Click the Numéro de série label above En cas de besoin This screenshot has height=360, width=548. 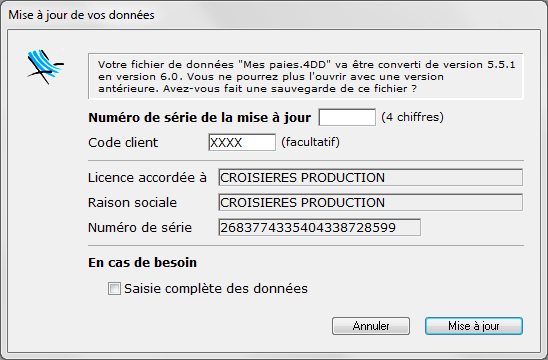[140, 228]
